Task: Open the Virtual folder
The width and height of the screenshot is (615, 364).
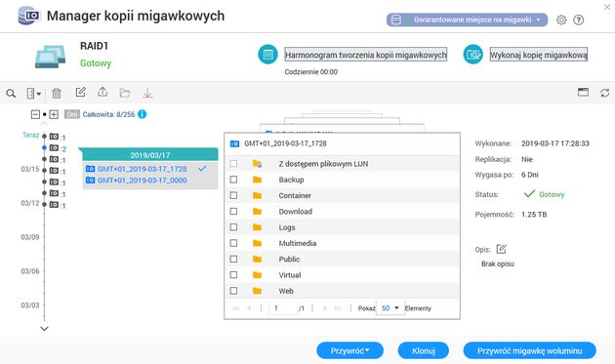Action: click(290, 275)
